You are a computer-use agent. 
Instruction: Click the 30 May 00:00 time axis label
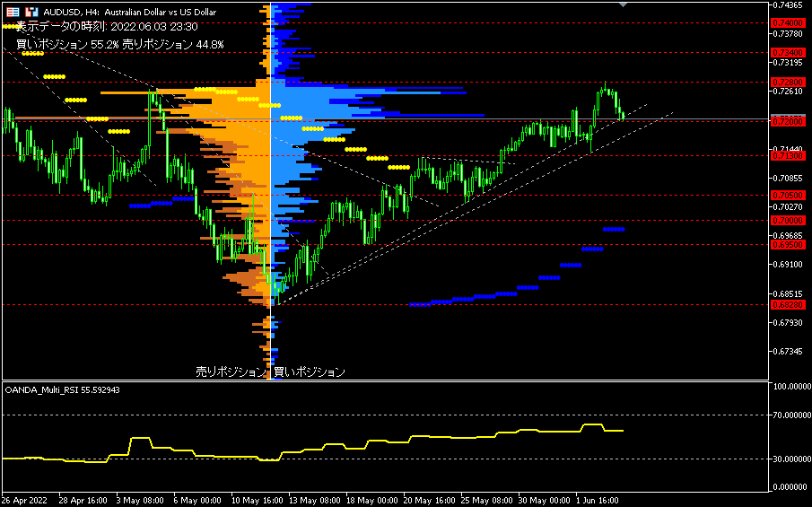(545, 500)
